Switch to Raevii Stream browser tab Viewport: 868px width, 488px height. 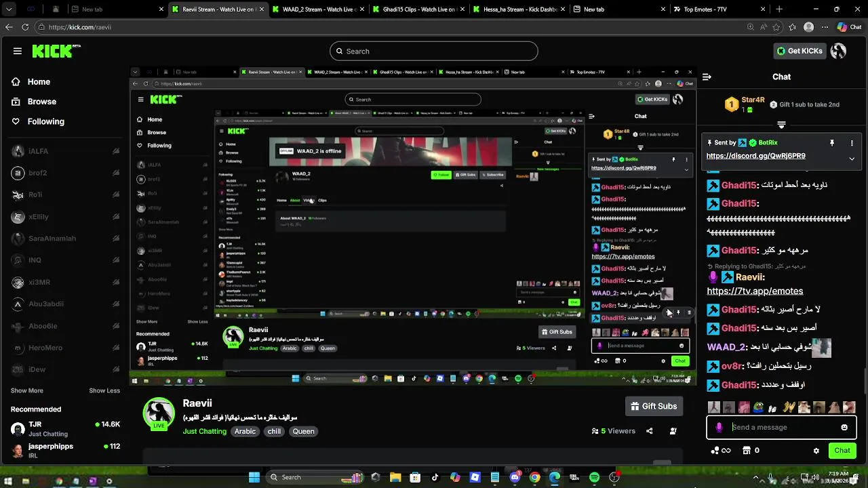(216, 9)
